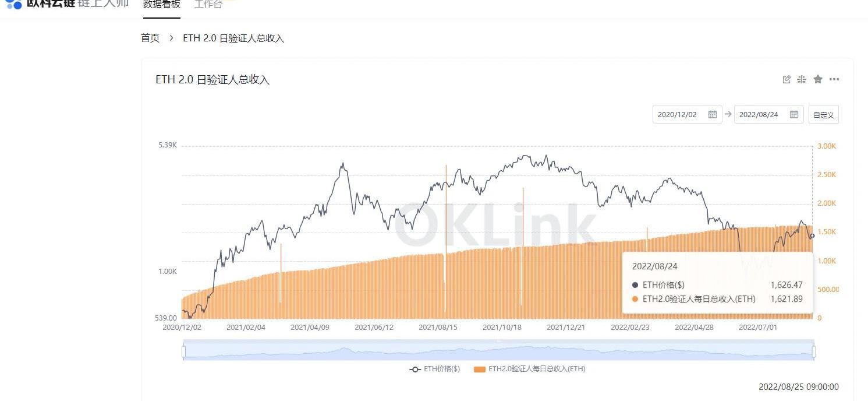Click calendar icon in end date field

point(793,114)
